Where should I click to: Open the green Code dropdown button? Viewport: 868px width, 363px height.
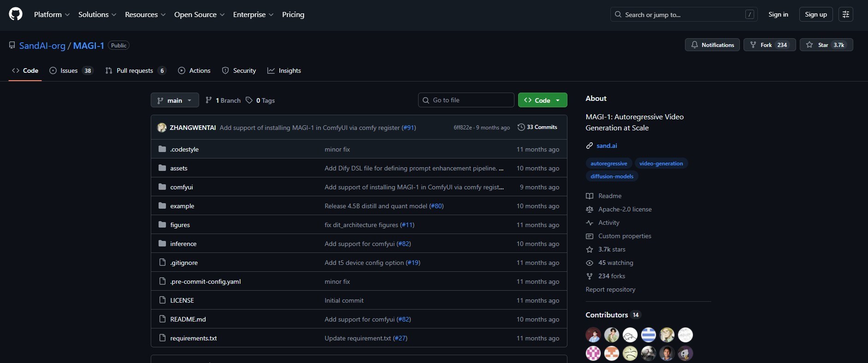(543, 100)
